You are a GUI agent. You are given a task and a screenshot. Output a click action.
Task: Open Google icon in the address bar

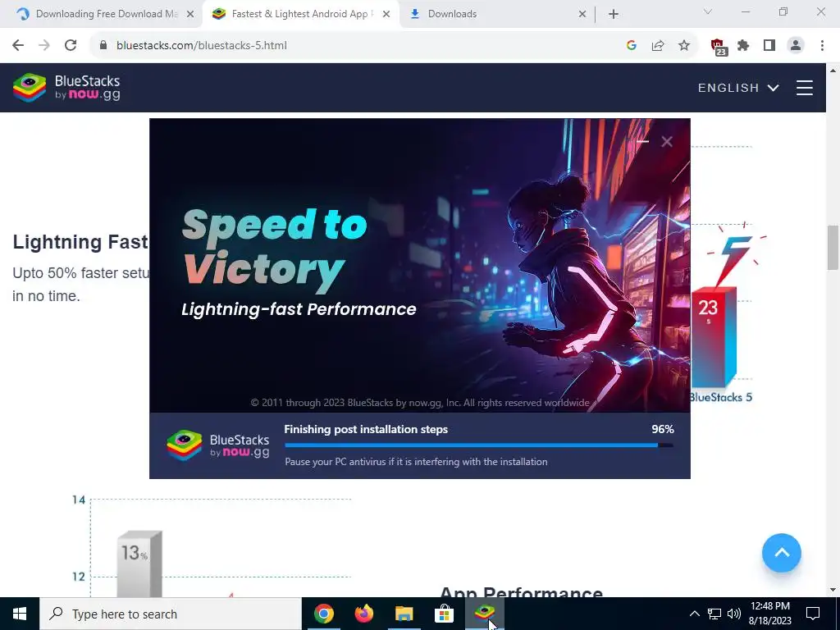[x=632, y=46]
